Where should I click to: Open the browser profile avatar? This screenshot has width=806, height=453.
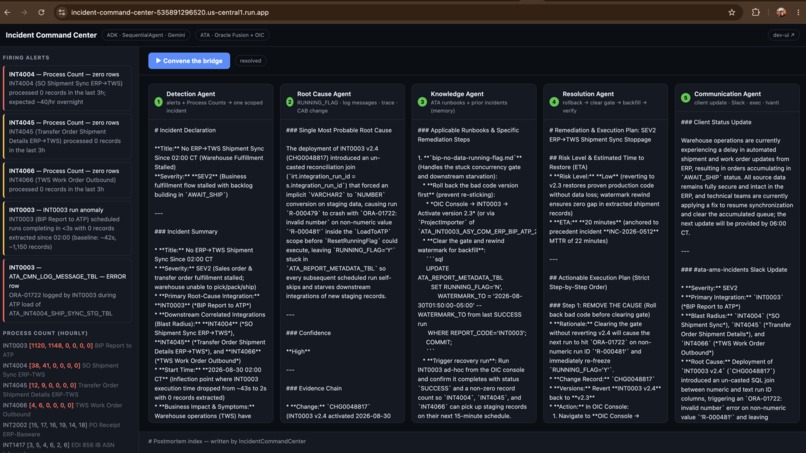click(781, 12)
